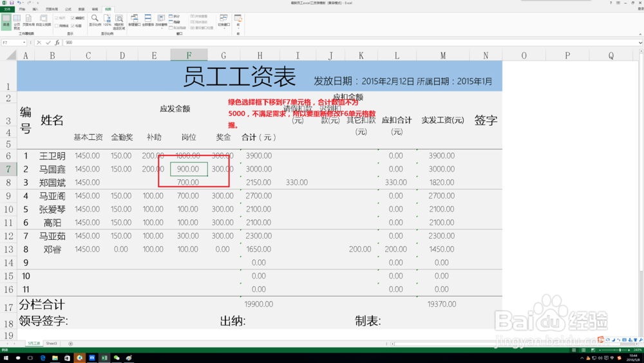Add a new sheet with plus button
This screenshot has height=363, width=644.
pyautogui.click(x=70, y=344)
